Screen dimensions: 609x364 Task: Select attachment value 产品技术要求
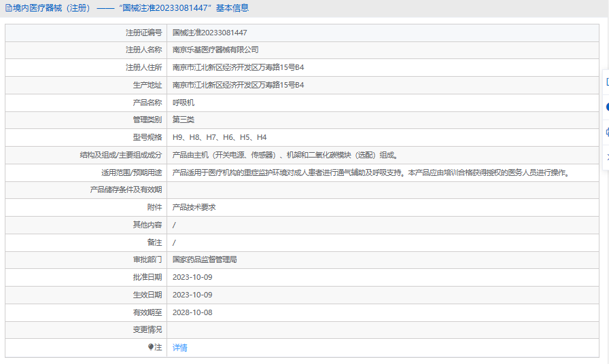click(194, 208)
